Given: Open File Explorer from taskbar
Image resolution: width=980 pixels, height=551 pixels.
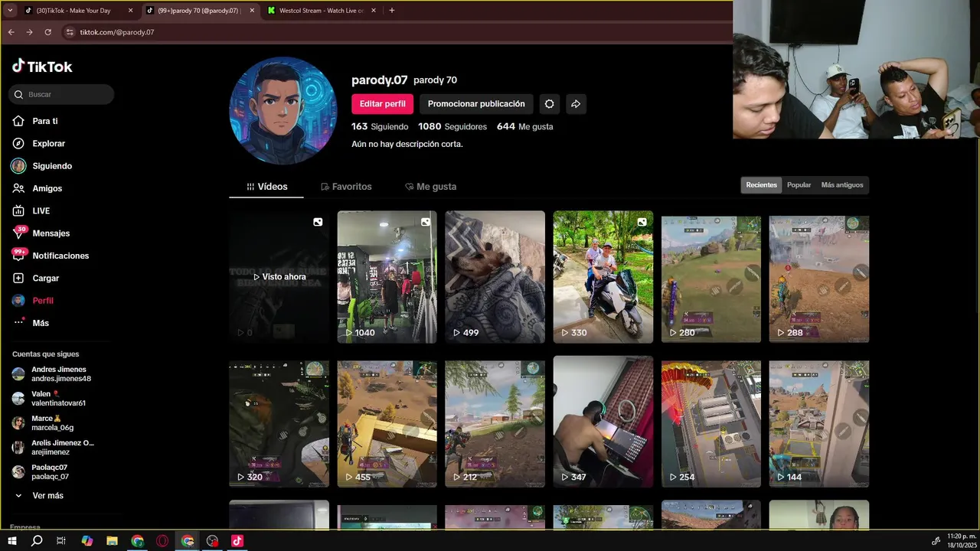Looking at the screenshot, I should pos(112,541).
